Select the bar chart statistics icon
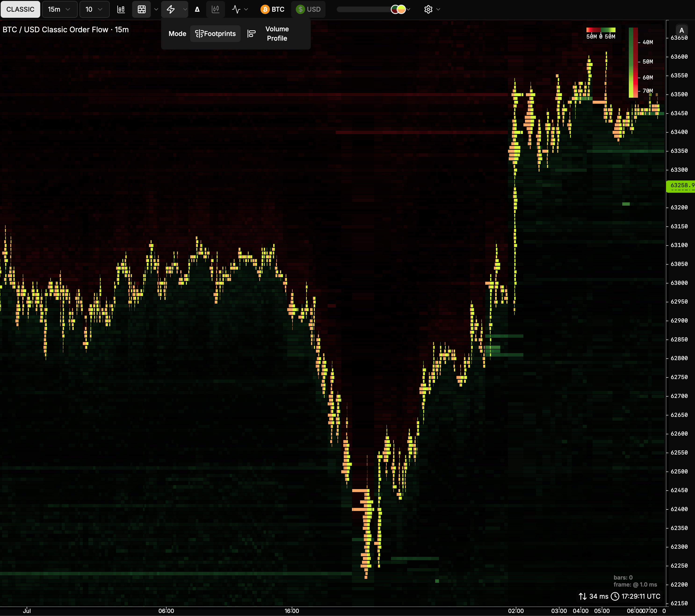695x616 pixels. click(121, 9)
